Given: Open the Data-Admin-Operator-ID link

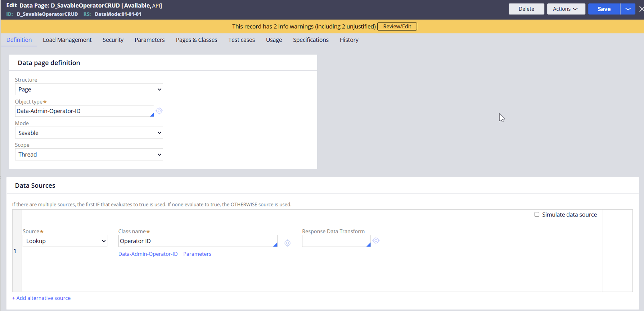Looking at the screenshot, I should pyautogui.click(x=148, y=254).
